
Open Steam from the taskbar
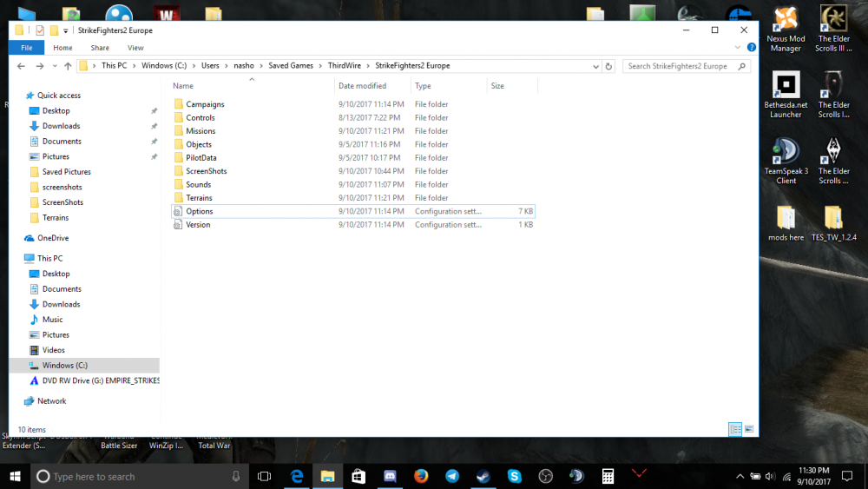(x=483, y=476)
